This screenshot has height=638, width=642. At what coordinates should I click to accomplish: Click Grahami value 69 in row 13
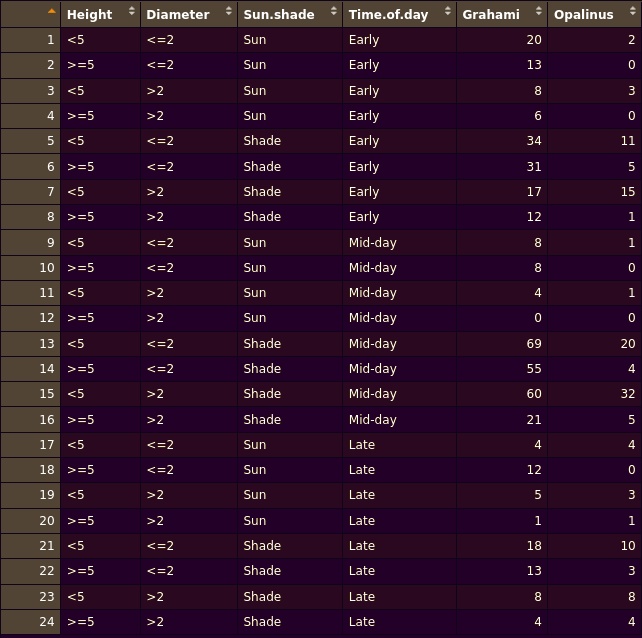coord(534,344)
